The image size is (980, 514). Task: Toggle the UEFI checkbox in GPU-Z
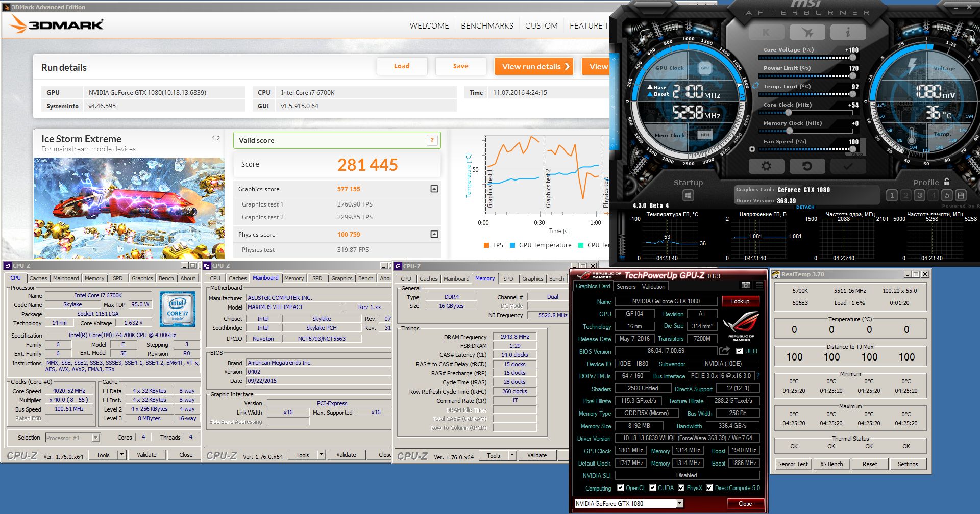[739, 351]
